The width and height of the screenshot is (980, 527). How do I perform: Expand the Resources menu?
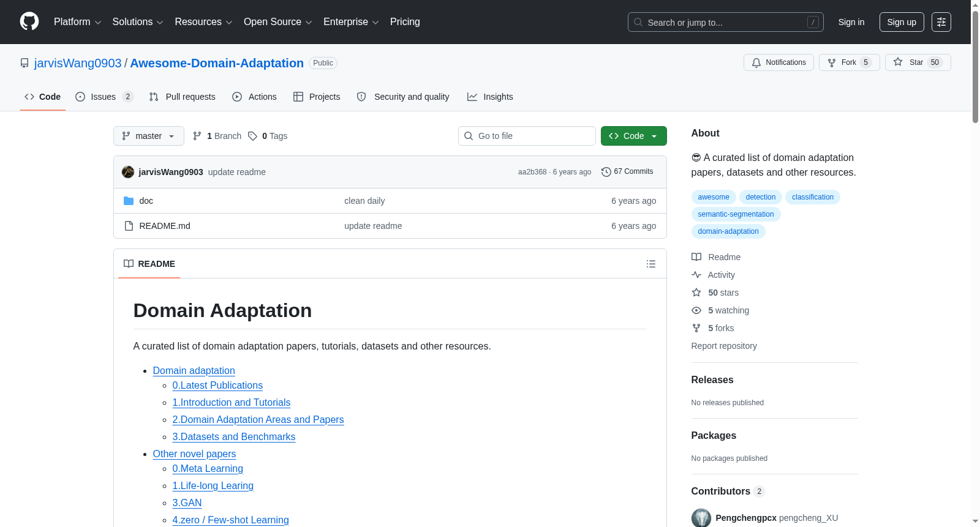pyautogui.click(x=204, y=22)
